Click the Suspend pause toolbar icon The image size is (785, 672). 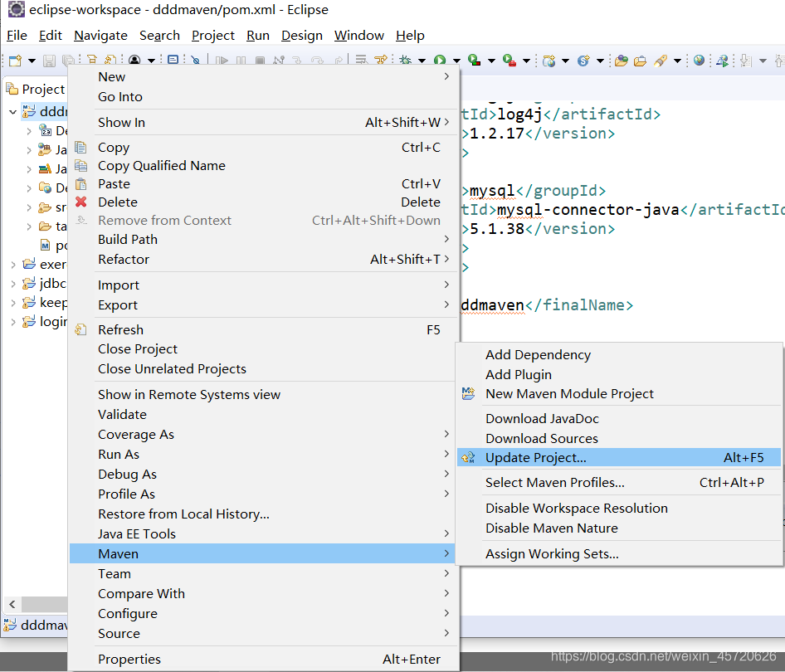(x=241, y=61)
